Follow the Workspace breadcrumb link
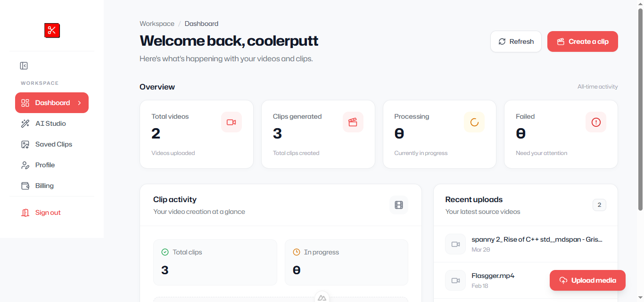 [157, 24]
